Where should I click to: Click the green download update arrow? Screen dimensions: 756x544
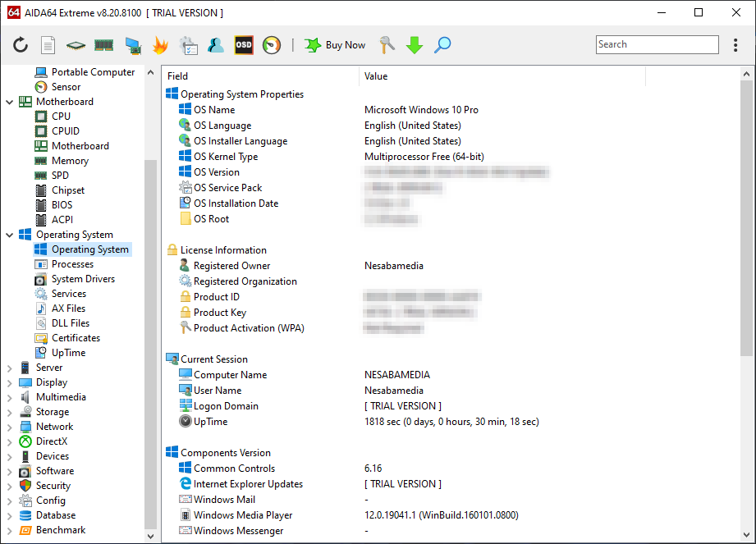[x=415, y=45]
